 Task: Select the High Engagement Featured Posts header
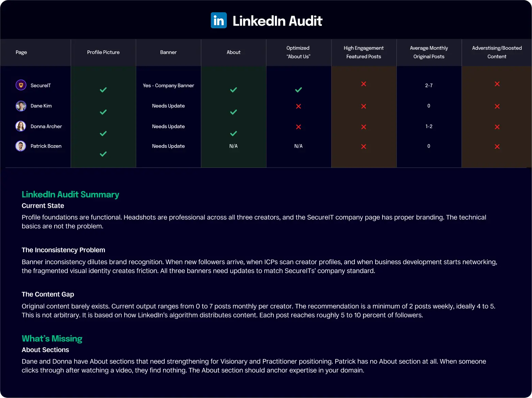coord(364,52)
